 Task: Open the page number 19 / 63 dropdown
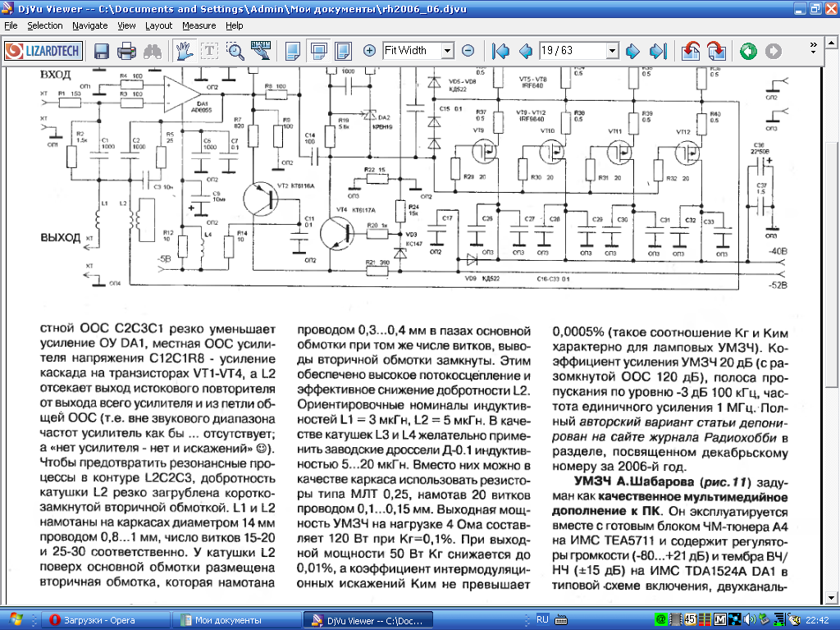pyautogui.click(x=611, y=51)
